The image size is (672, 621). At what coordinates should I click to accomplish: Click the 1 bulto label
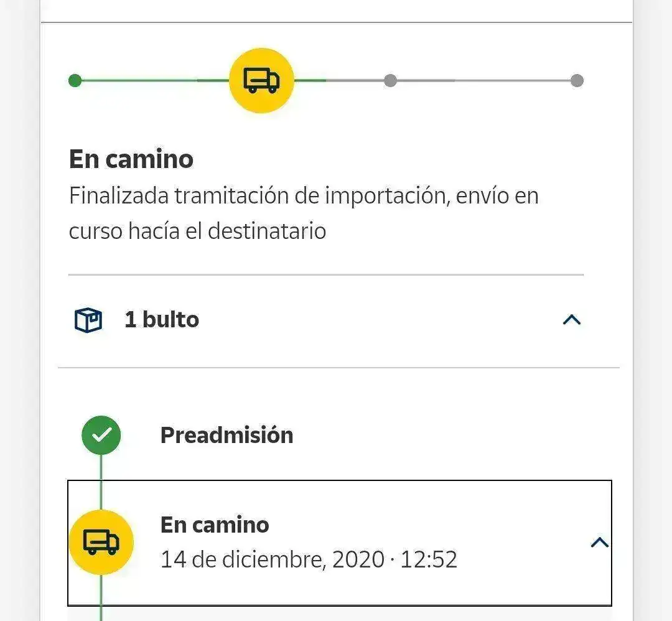point(162,320)
